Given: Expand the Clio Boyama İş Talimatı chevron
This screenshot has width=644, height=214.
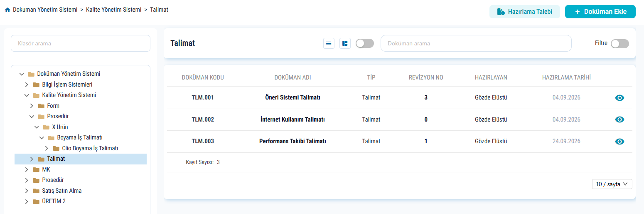Looking at the screenshot, I should click(47, 148).
